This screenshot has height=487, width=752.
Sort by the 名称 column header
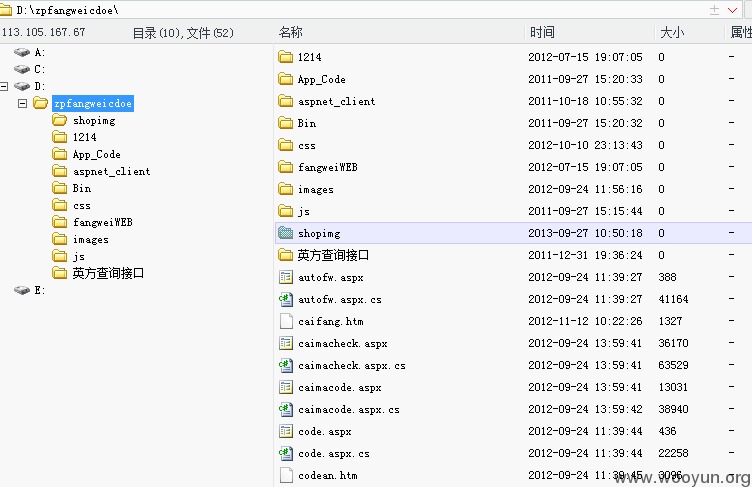coord(291,32)
